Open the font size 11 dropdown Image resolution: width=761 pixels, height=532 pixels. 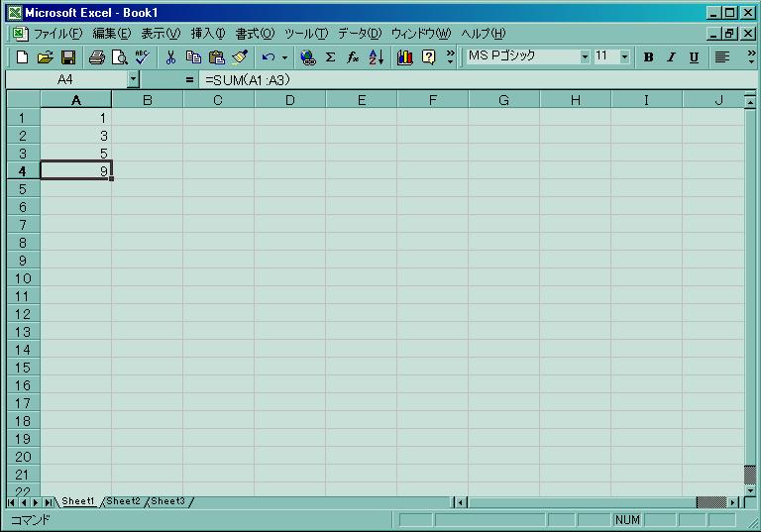(x=624, y=57)
